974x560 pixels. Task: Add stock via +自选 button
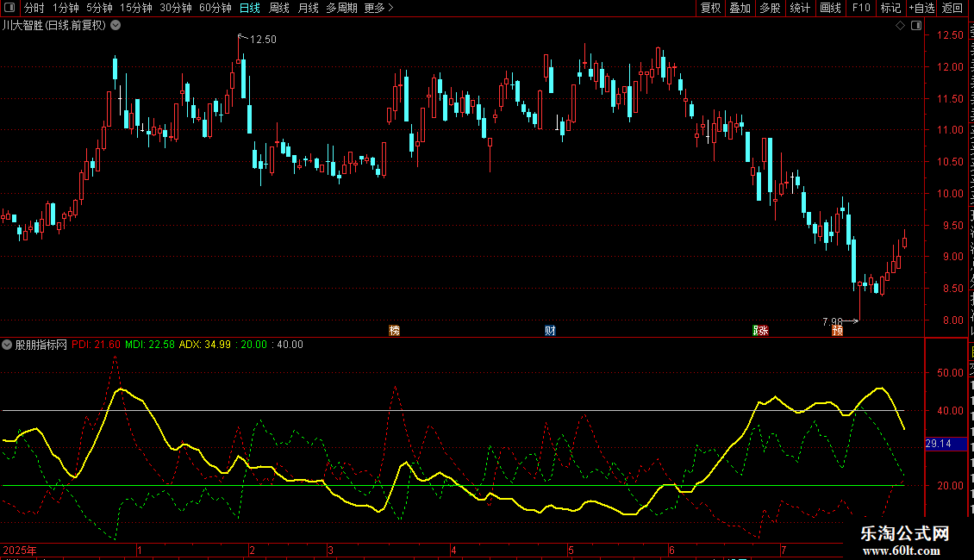point(921,8)
